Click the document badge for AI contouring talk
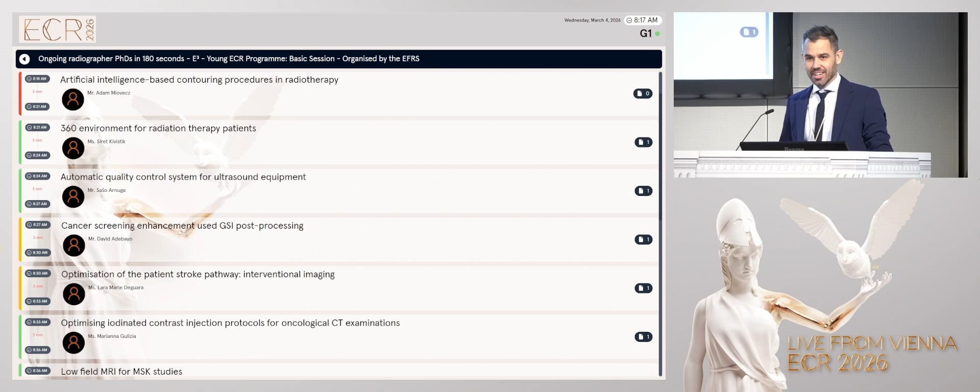This screenshot has width=980, height=392. [x=643, y=93]
